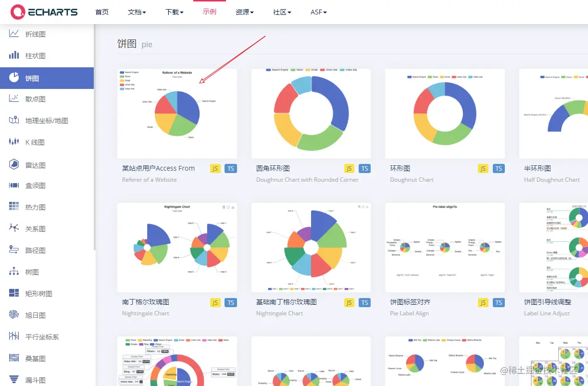Expand the 文档 dropdown menu

[x=137, y=12]
